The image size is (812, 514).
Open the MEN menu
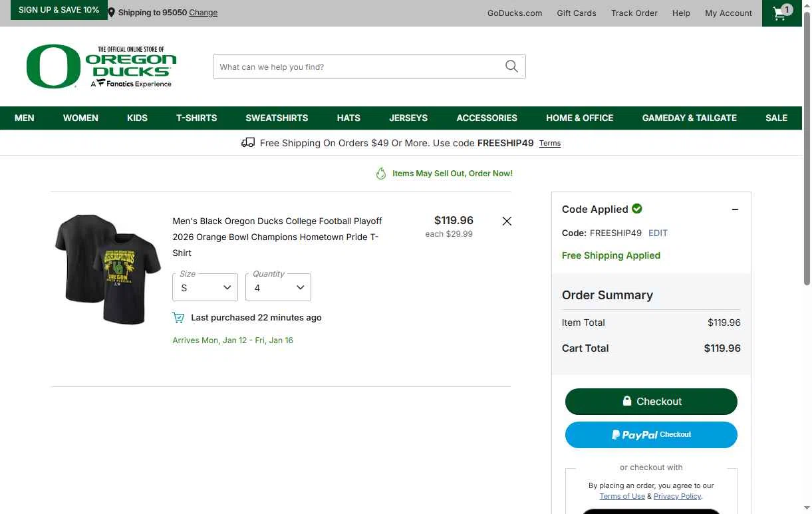pyautogui.click(x=25, y=118)
